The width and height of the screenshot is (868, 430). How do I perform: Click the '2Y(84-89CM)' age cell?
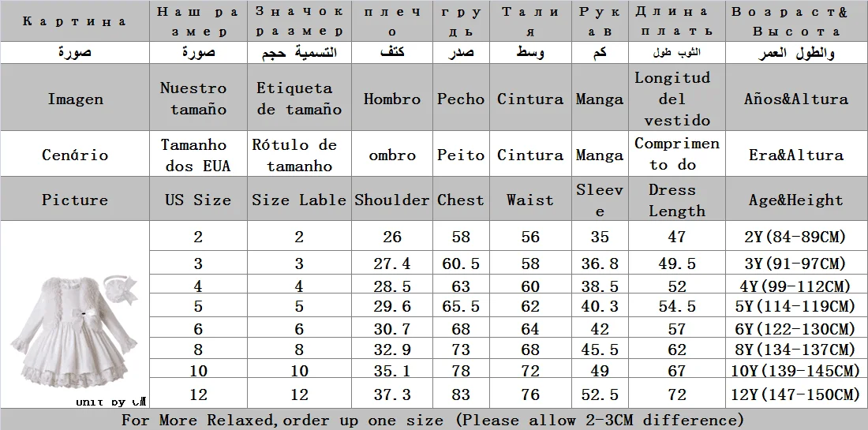(796, 237)
